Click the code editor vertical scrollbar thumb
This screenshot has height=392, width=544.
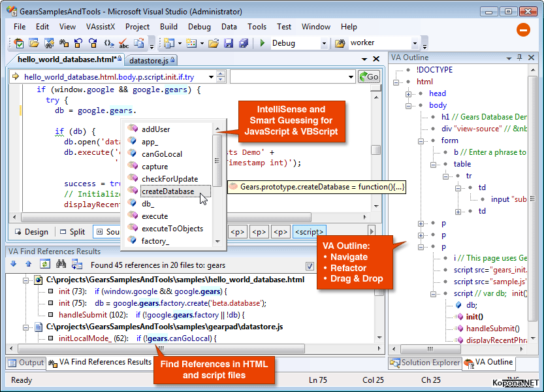(376, 150)
